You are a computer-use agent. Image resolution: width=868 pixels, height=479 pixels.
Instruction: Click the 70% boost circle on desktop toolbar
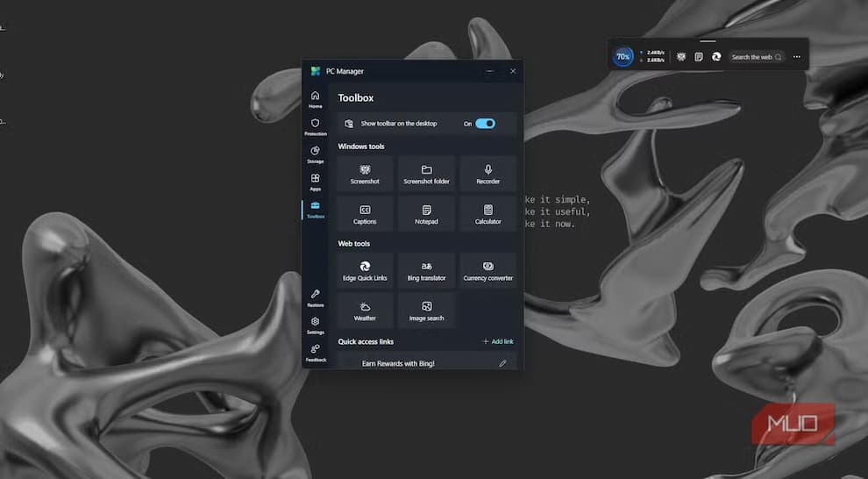(x=623, y=56)
